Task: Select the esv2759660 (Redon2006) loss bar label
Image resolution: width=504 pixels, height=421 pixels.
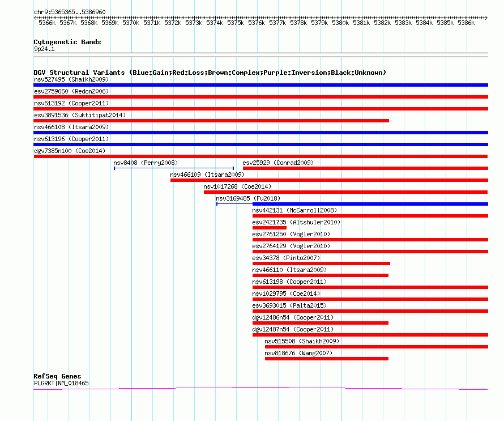Action: tap(71, 91)
